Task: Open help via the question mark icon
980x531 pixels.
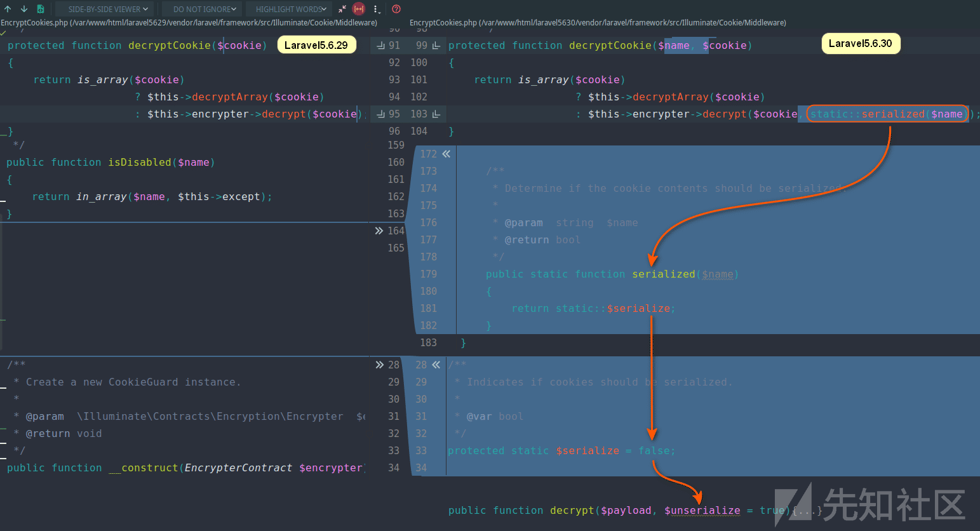Action: pyautogui.click(x=396, y=9)
